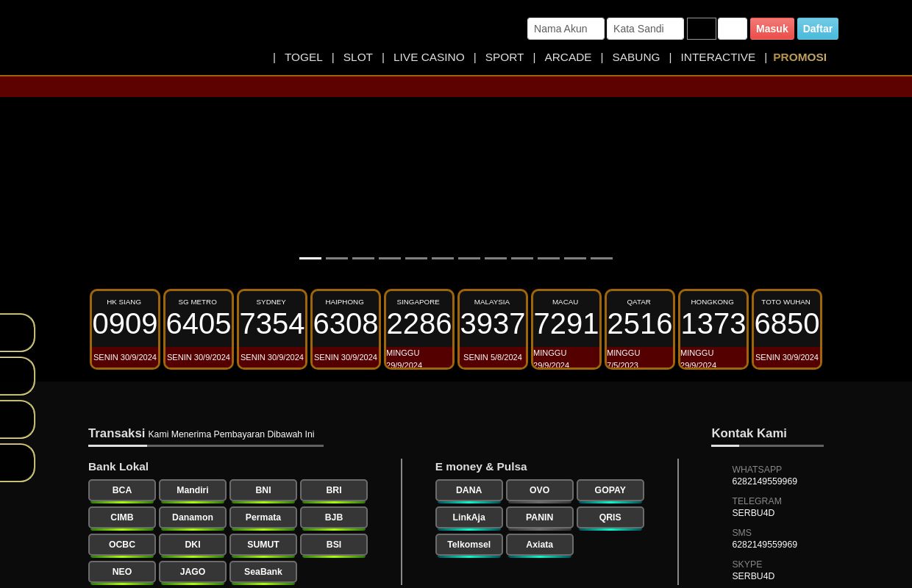
Task: Click the Skype contact SERBU4D
Action: coord(753,576)
